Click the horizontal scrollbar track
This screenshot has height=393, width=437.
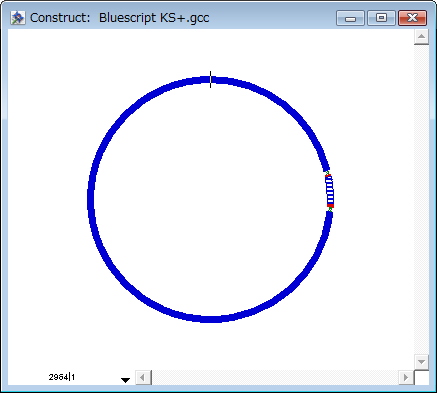pos(275,377)
